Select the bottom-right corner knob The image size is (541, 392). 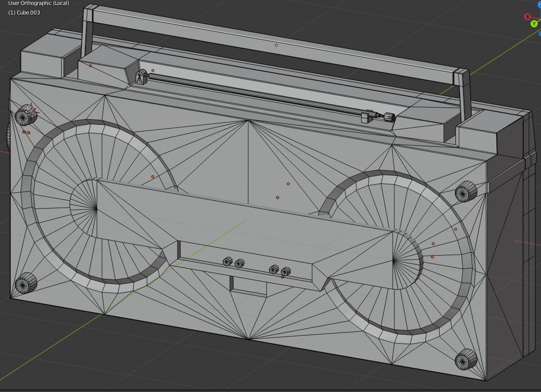[466, 359]
